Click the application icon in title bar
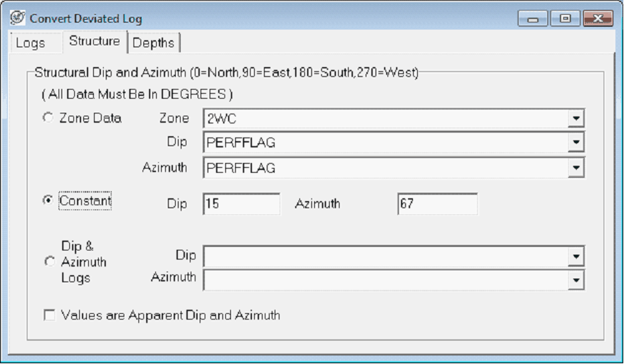624x364 pixels. [17, 17]
